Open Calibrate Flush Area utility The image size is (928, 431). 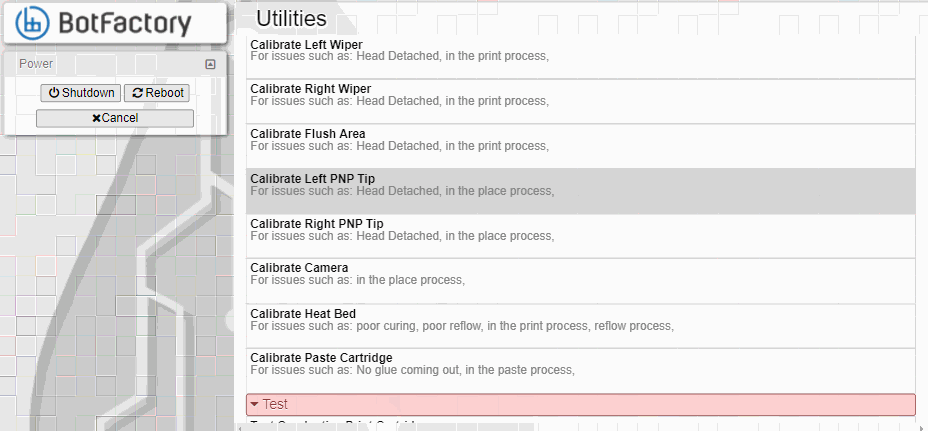[580, 146]
